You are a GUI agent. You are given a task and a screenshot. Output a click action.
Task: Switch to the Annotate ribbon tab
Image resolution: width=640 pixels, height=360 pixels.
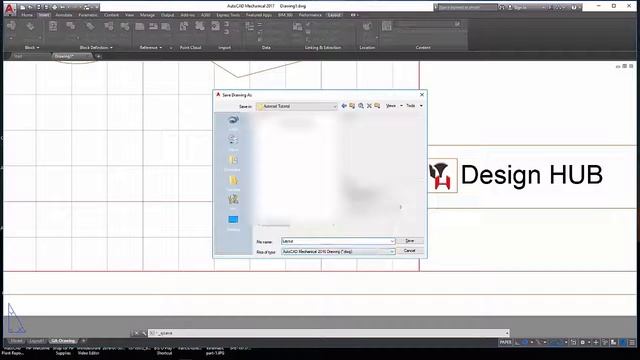[64, 15]
